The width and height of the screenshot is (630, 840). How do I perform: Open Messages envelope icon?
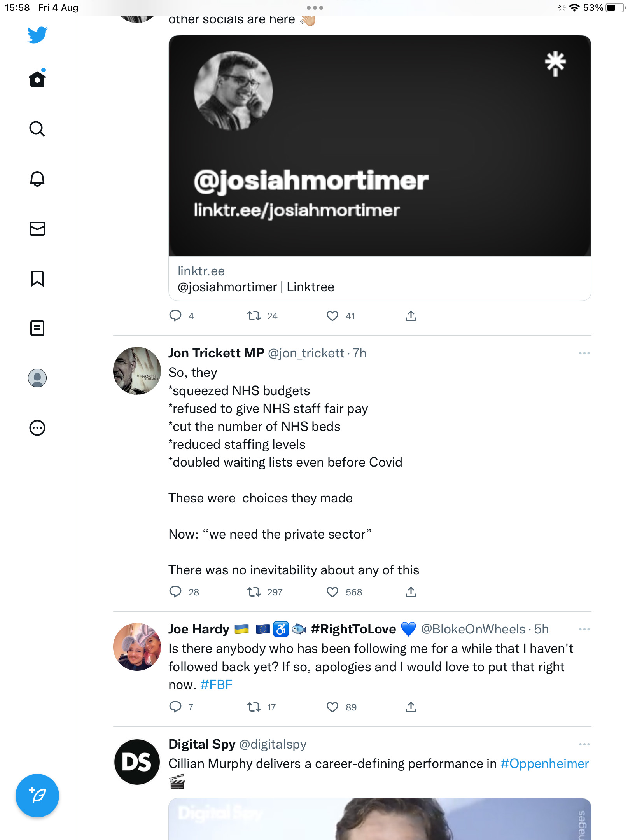(x=37, y=229)
